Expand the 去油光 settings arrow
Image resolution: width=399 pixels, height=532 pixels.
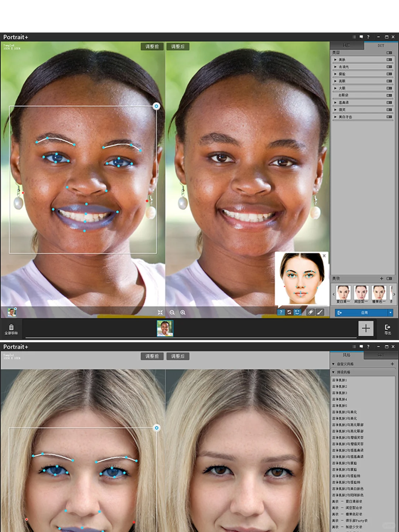tap(335, 67)
